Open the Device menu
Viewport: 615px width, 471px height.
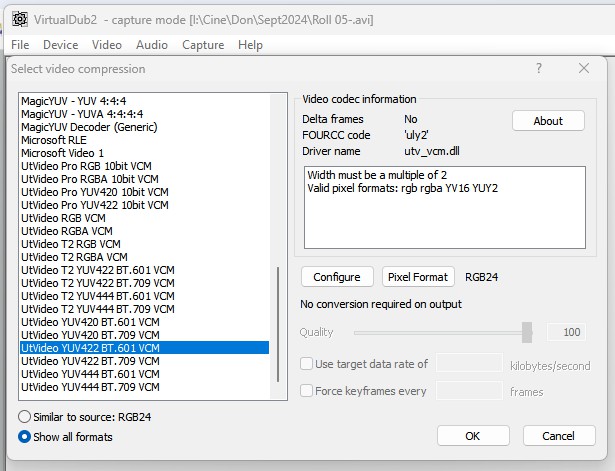(x=60, y=45)
